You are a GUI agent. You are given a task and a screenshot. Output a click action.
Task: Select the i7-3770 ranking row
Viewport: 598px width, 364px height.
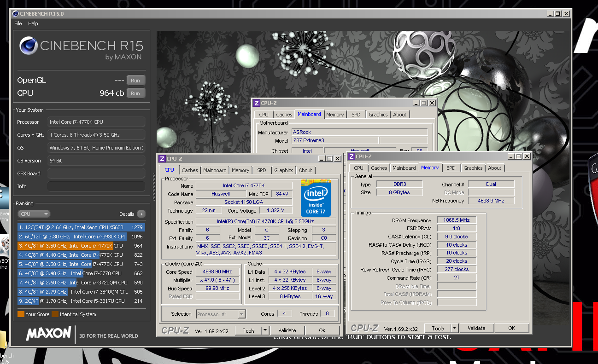point(81,273)
